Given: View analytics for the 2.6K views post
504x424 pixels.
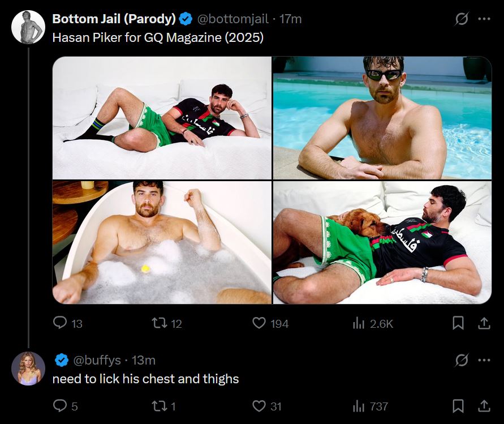Looking at the screenshot, I should click(x=359, y=323).
